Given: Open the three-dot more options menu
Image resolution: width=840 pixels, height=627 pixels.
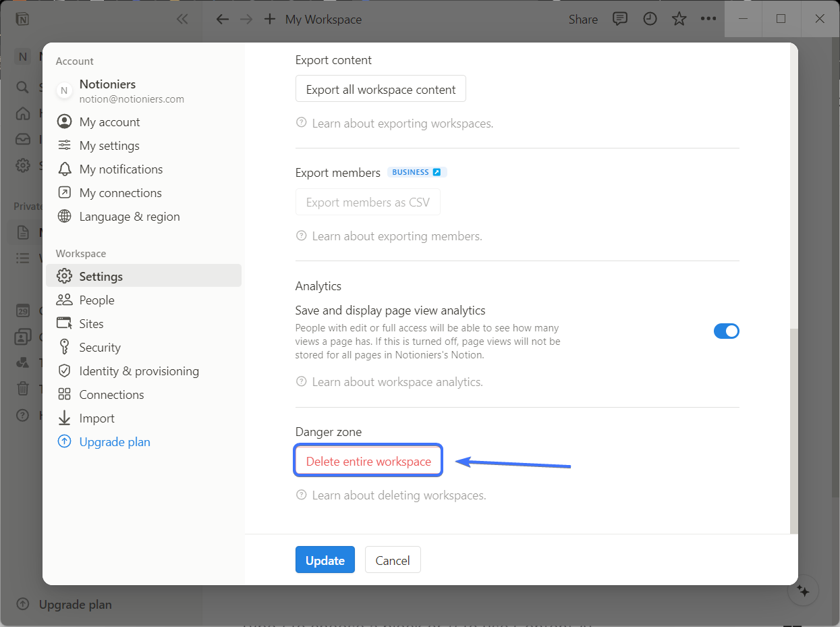Looking at the screenshot, I should 708,19.
